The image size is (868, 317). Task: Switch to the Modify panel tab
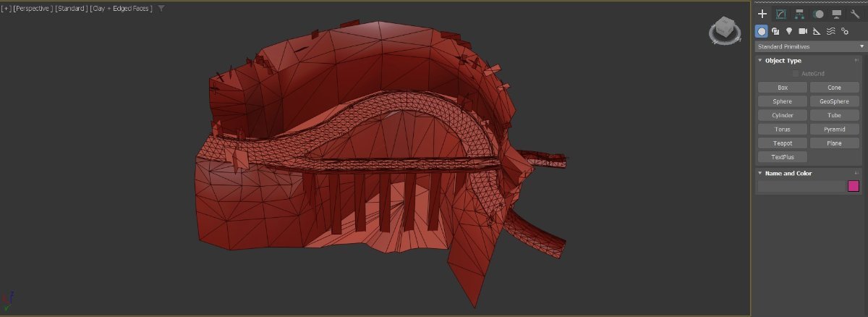tap(780, 14)
